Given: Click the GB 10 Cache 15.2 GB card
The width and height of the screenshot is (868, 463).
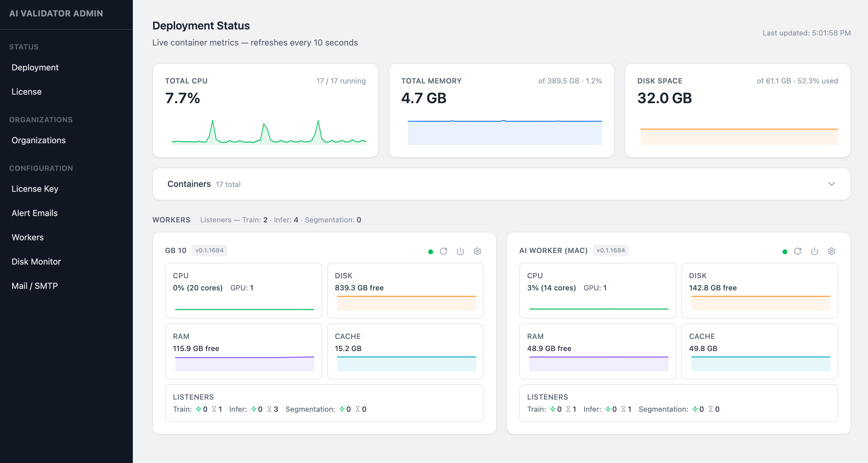Looking at the screenshot, I should tap(405, 351).
